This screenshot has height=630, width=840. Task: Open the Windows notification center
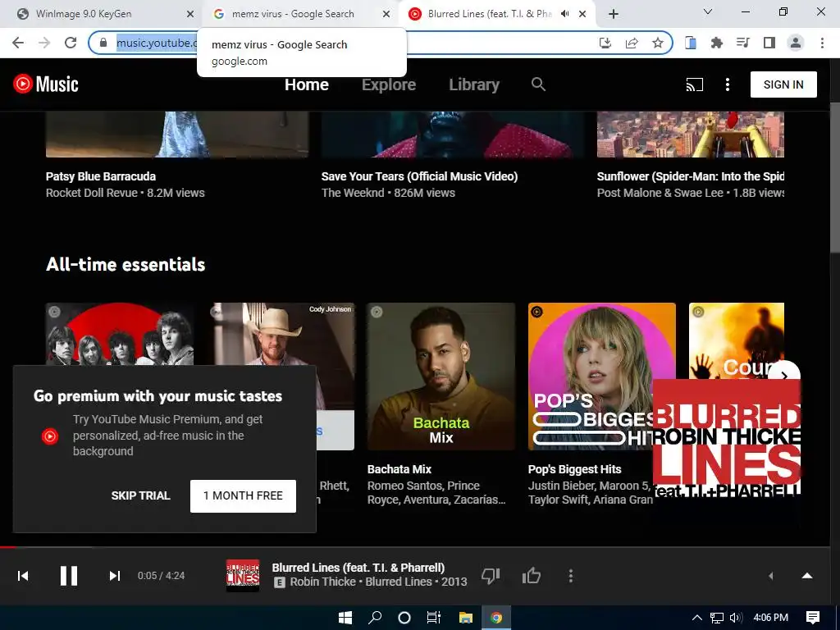coord(813,618)
